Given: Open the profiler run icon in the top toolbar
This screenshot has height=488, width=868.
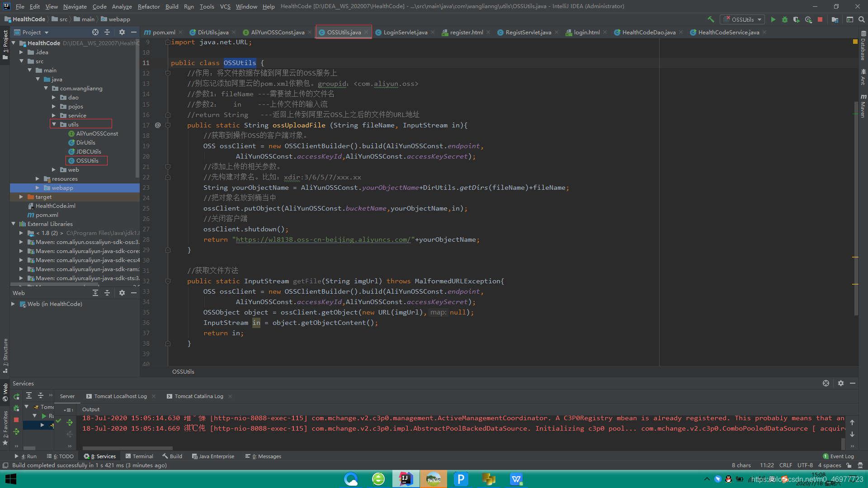Looking at the screenshot, I should pos(808,19).
